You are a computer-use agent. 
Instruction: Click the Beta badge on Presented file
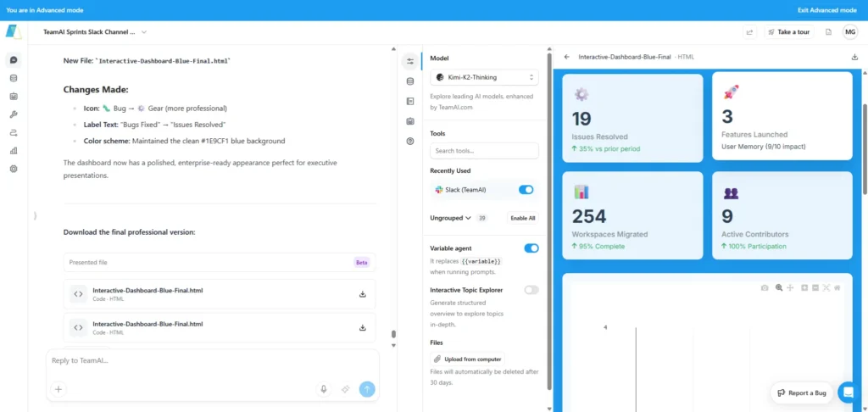point(361,263)
